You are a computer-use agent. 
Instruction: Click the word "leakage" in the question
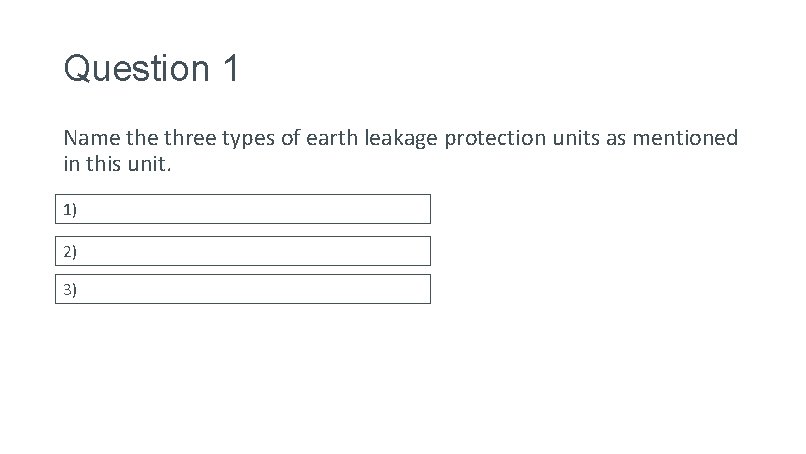[x=406, y=138]
